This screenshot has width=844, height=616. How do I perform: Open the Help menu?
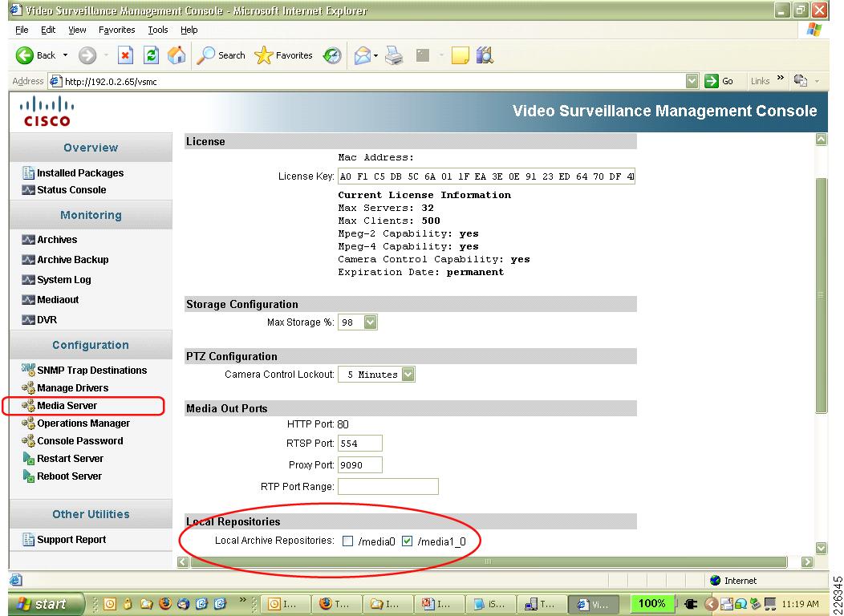pyautogui.click(x=189, y=30)
